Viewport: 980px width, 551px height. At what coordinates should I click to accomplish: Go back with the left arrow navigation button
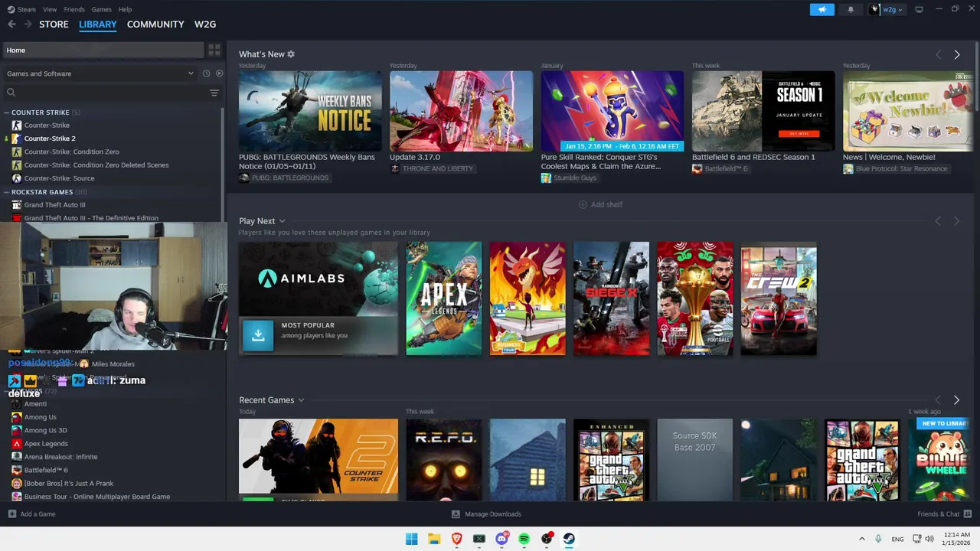(11, 24)
